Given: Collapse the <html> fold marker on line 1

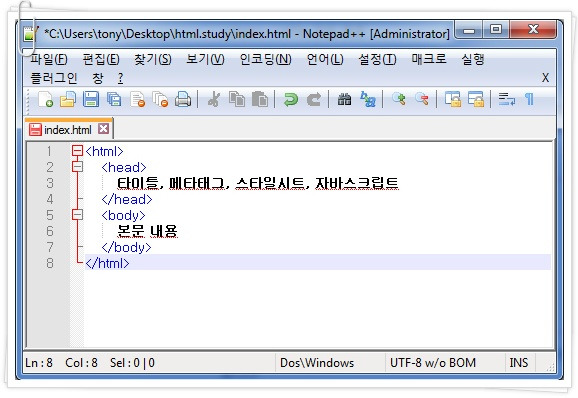Looking at the screenshot, I should pos(77,151).
